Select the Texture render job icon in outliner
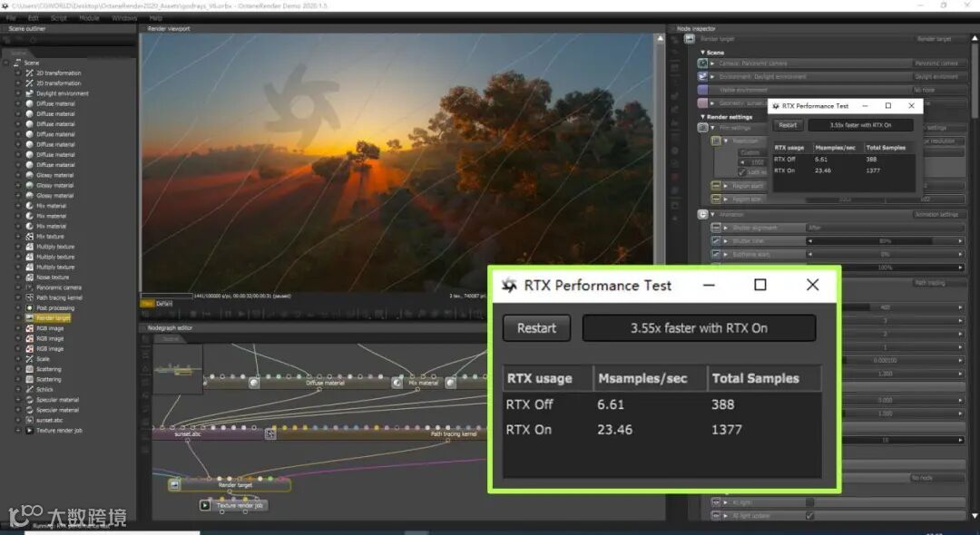 click(29, 430)
